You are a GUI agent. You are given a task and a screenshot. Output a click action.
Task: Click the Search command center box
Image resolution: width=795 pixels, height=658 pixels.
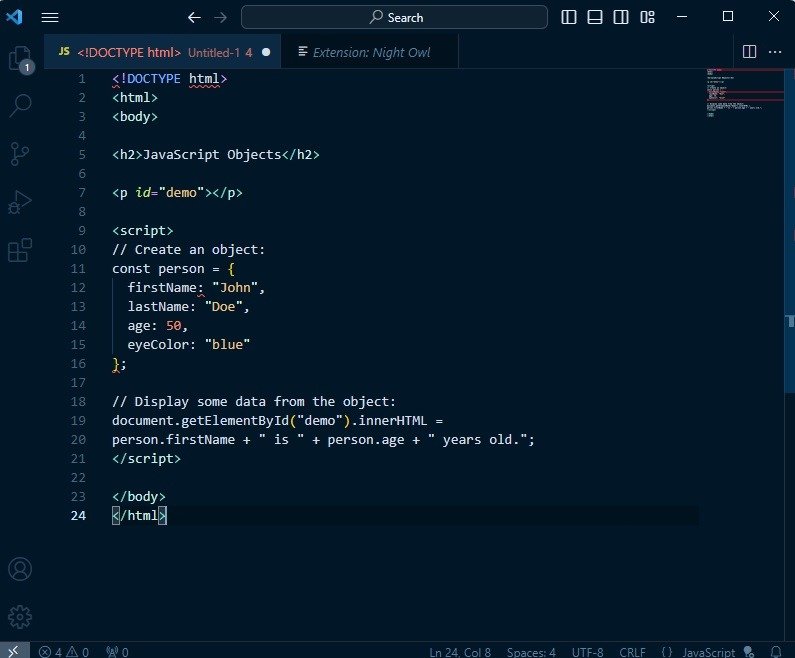(x=394, y=17)
